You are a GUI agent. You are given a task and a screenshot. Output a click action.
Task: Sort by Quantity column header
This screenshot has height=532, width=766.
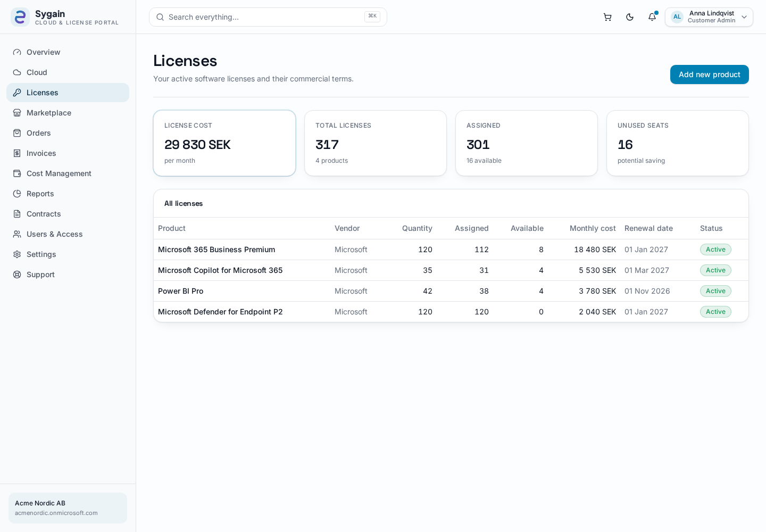[x=417, y=228]
